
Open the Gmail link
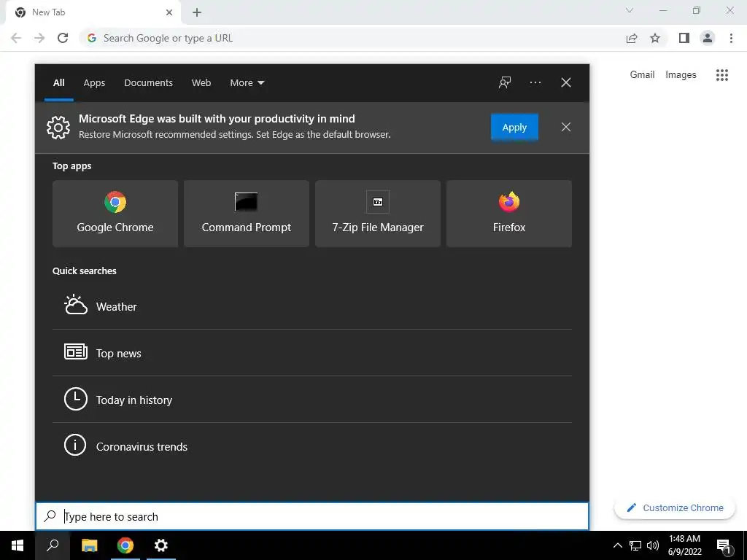pyautogui.click(x=642, y=75)
